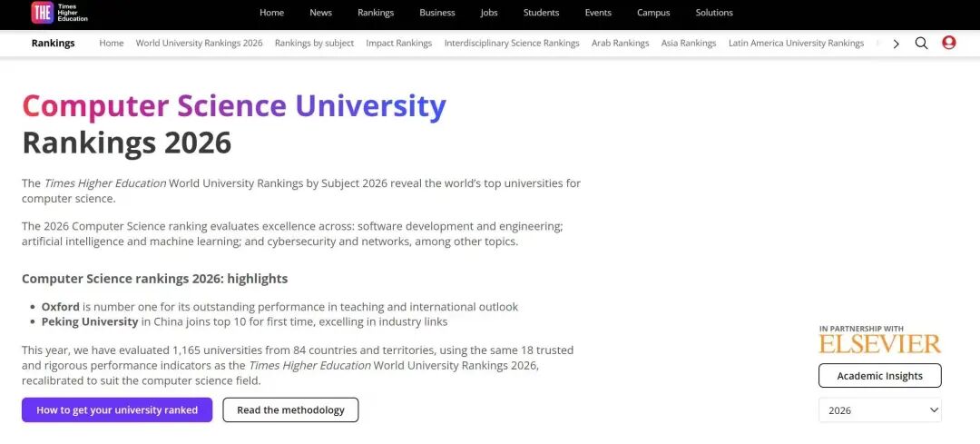The image size is (980, 444).
Task: Open the user account profile icon
Action: tap(949, 43)
